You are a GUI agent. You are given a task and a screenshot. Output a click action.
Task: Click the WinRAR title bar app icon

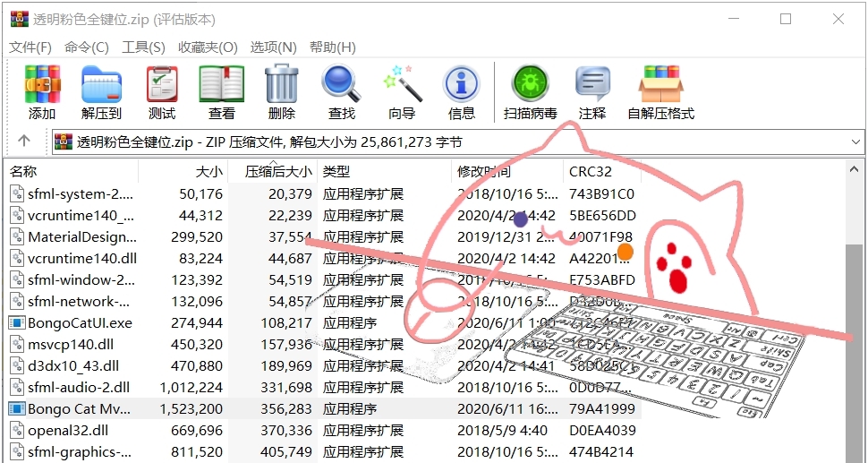(20, 20)
